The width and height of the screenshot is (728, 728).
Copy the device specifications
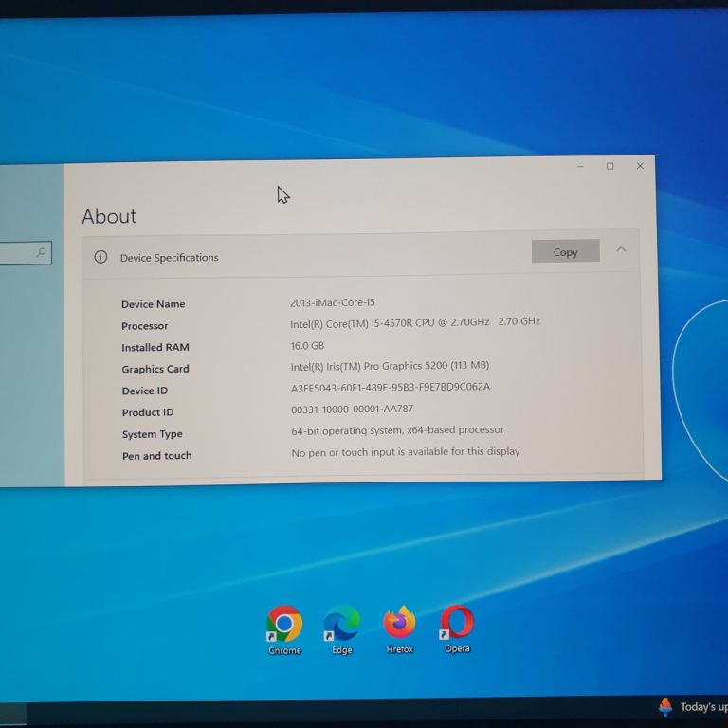pos(565,251)
